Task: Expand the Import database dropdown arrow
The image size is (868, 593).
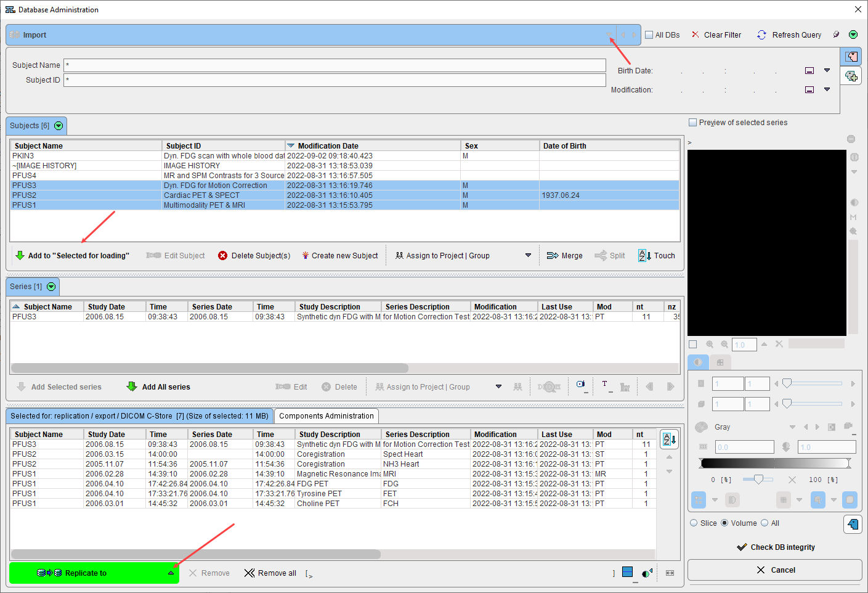Action: pos(609,35)
